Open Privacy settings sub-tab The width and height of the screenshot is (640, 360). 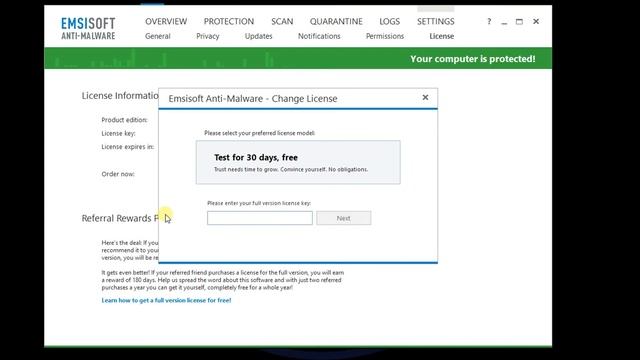[208, 36]
